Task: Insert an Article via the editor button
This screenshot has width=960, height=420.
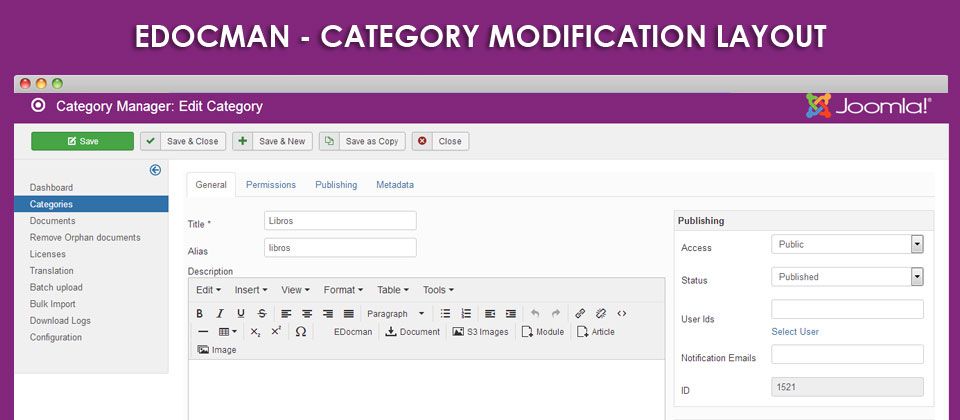Action: tap(596, 332)
